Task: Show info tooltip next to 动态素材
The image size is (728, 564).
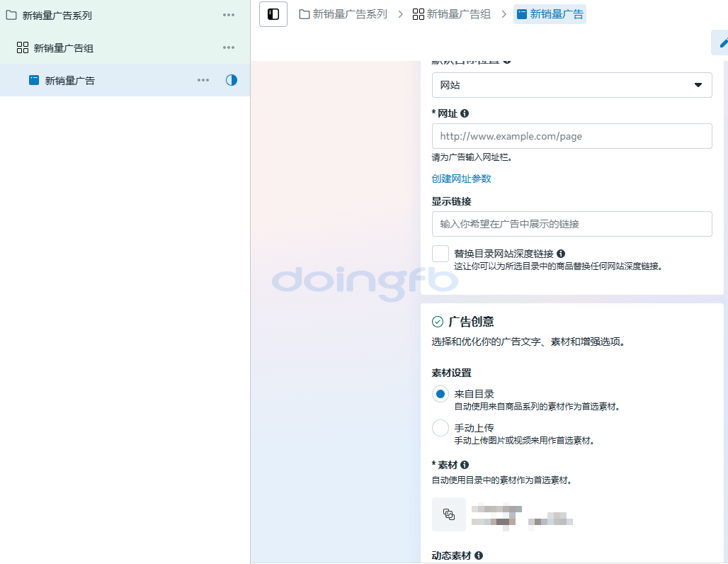Action: pyautogui.click(x=479, y=555)
